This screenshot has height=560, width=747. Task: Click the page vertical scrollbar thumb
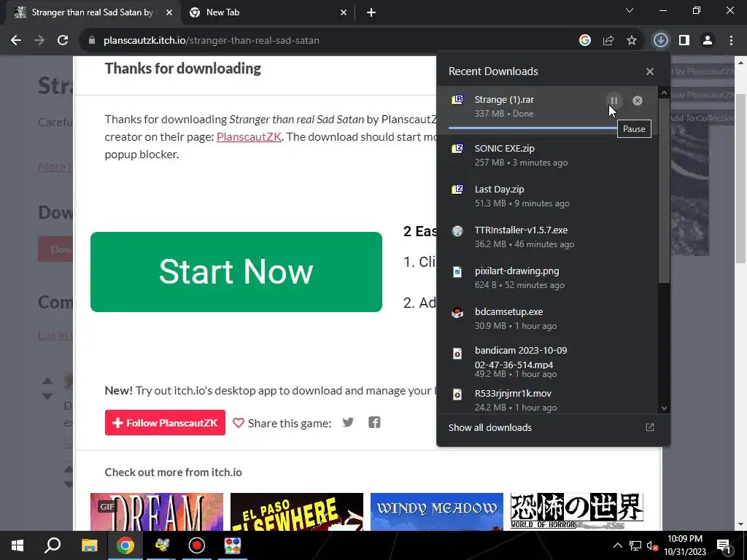pyautogui.click(x=740, y=179)
